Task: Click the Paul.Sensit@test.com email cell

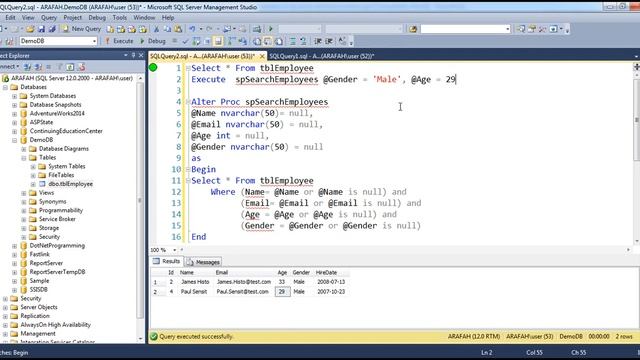Action: click(x=242, y=292)
